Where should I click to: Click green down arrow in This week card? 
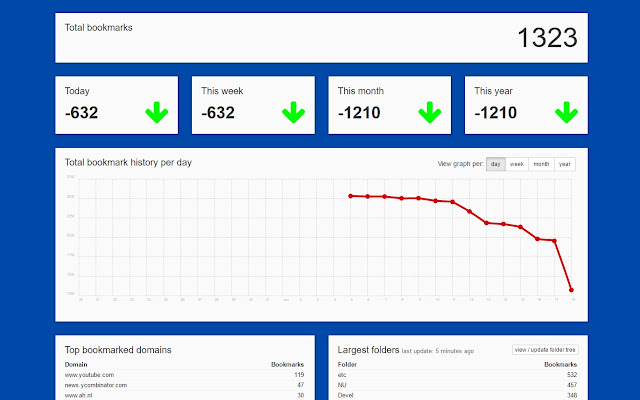[x=293, y=112]
